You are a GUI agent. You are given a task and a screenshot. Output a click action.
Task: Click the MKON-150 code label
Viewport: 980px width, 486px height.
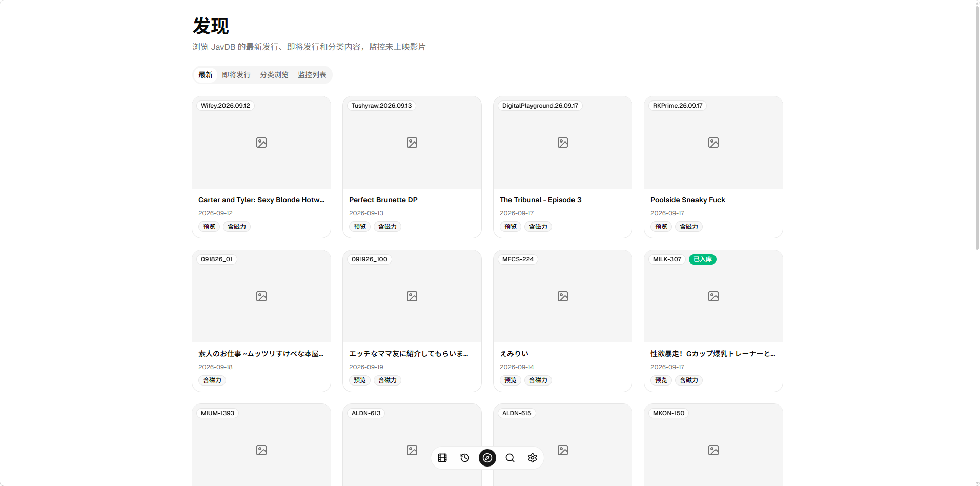point(668,413)
